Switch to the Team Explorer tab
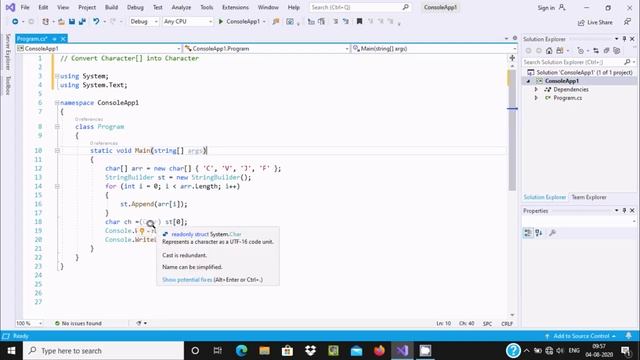This screenshot has height=360, width=640. click(x=589, y=197)
